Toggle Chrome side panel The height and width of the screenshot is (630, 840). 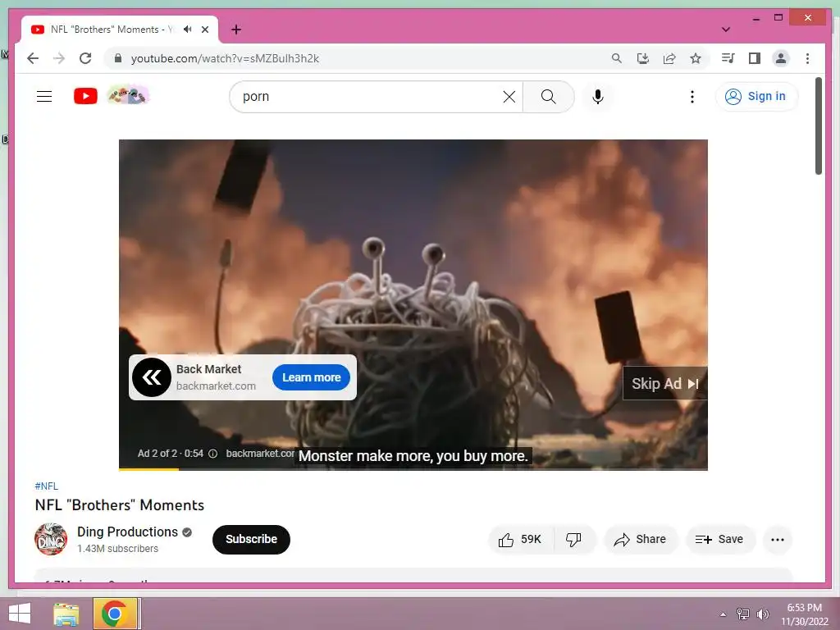point(755,58)
